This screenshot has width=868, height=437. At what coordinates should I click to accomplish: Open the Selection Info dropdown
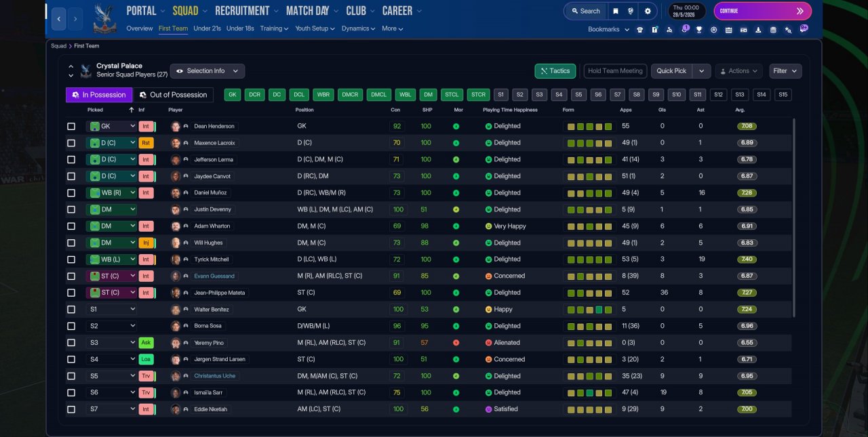point(208,71)
